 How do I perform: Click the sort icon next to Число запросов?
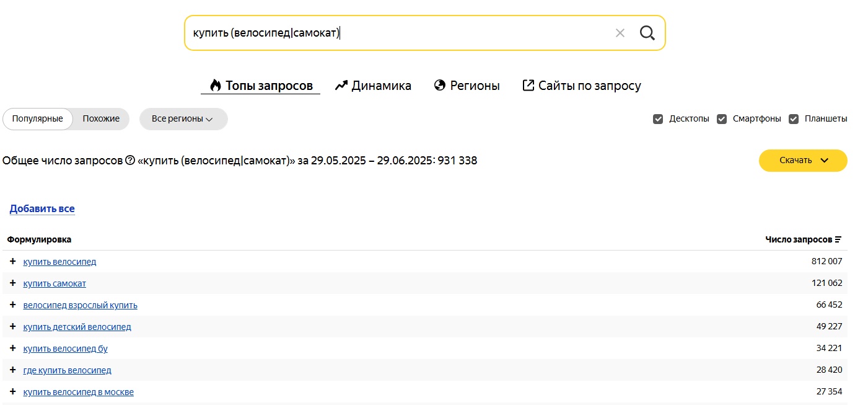coord(838,239)
